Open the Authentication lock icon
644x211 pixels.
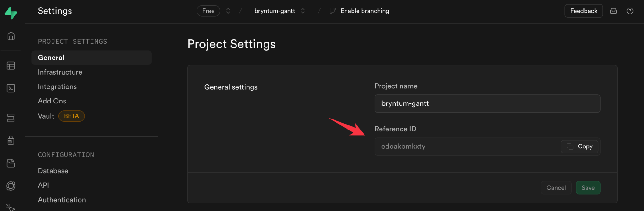click(x=11, y=140)
